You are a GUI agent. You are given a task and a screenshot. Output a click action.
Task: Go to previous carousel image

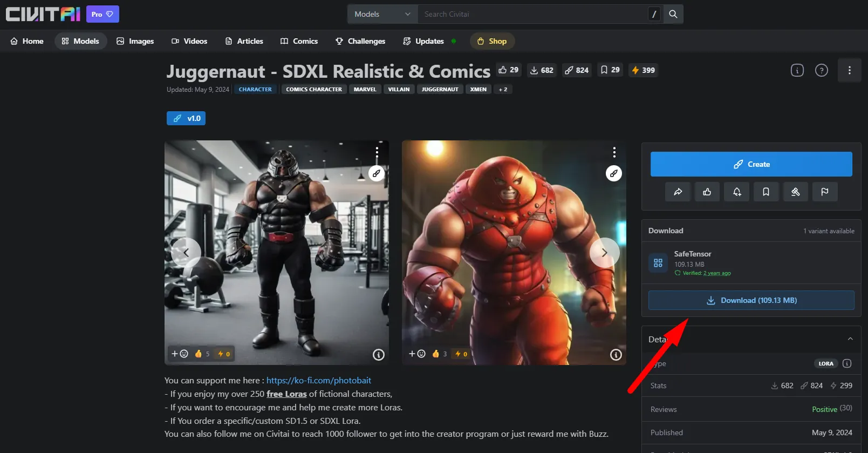pyautogui.click(x=186, y=252)
